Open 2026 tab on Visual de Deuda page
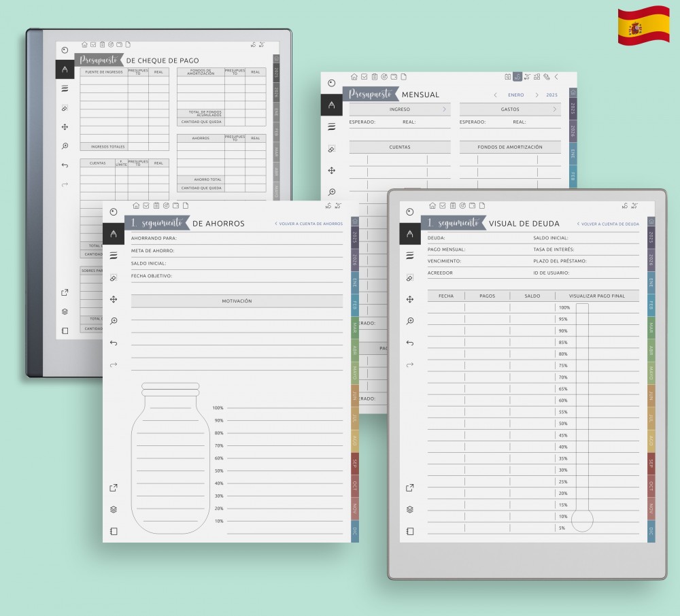 (x=651, y=260)
